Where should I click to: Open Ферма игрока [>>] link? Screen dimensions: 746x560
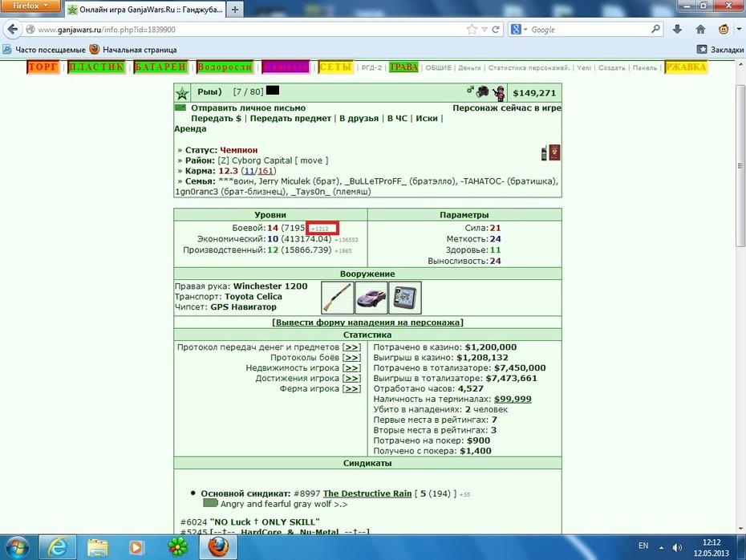(x=351, y=389)
